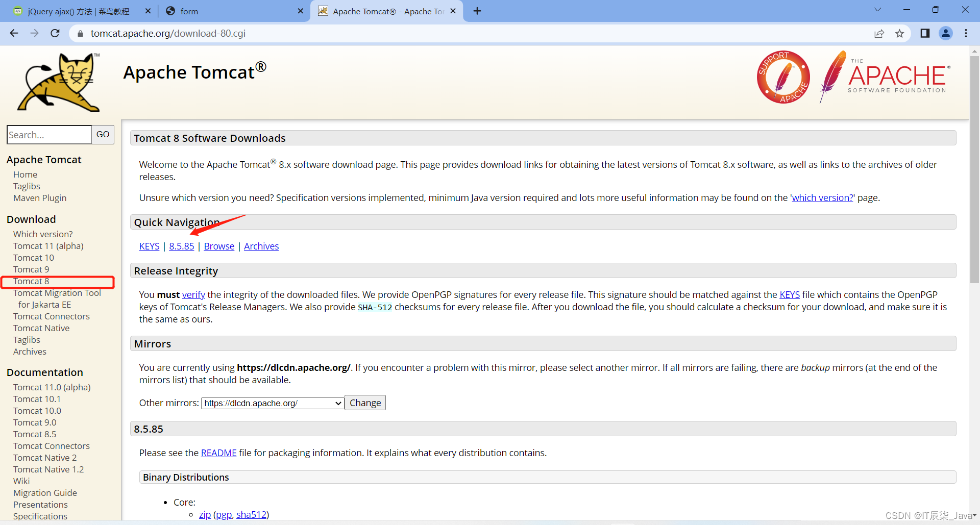The width and height of the screenshot is (980, 525).
Task: Open Tomcat 8.5 documentation
Action: [x=35, y=434]
